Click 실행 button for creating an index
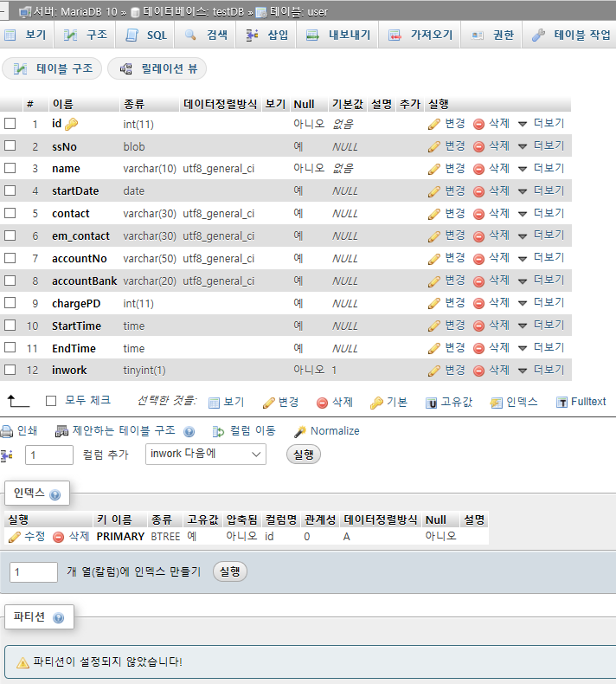Screen dimensions: 616x684 click(x=230, y=572)
